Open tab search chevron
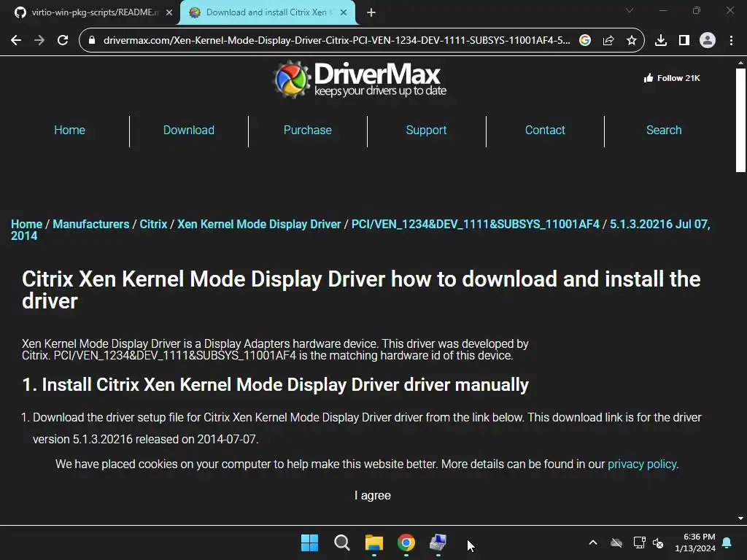 tap(630, 10)
